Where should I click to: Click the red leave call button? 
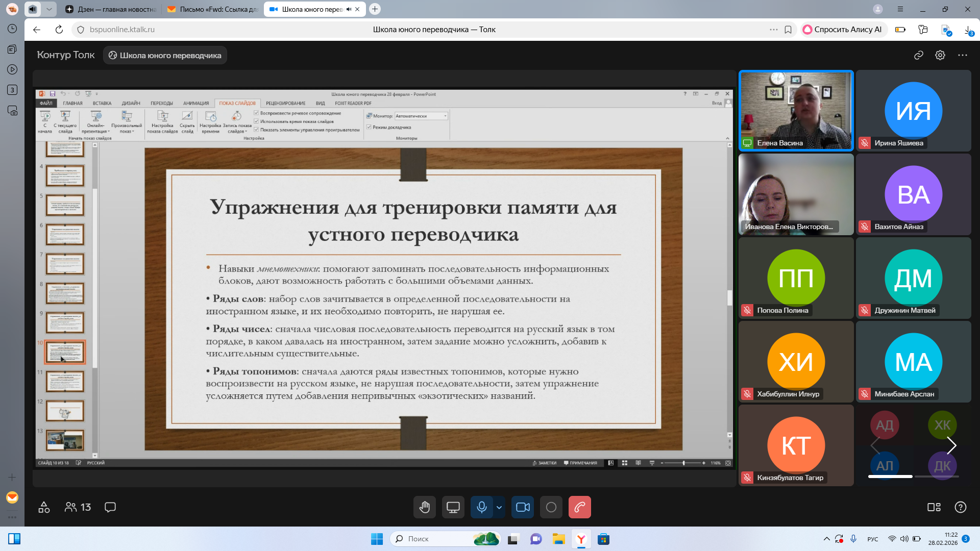click(x=579, y=507)
